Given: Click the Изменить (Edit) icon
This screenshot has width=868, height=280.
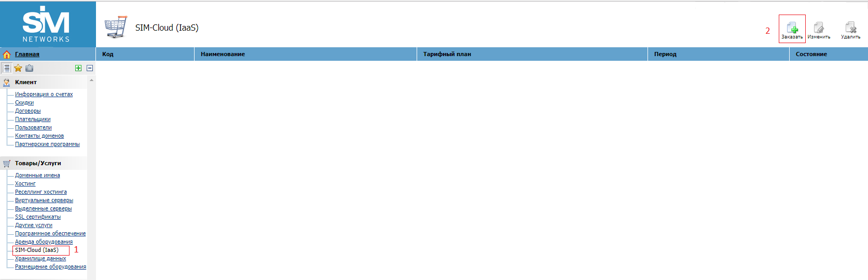Looking at the screenshot, I should (819, 28).
